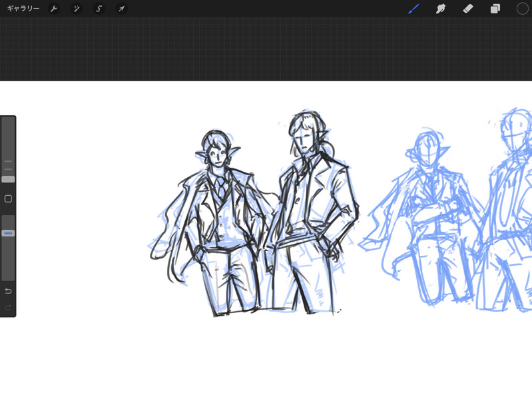Open the black color picker circle
532x399 pixels.
522,9
